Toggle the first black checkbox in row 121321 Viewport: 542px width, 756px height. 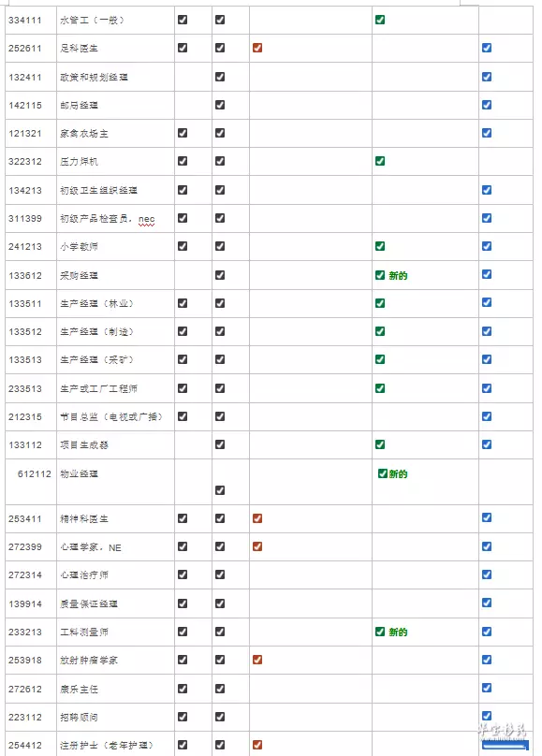(x=183, y=133)
